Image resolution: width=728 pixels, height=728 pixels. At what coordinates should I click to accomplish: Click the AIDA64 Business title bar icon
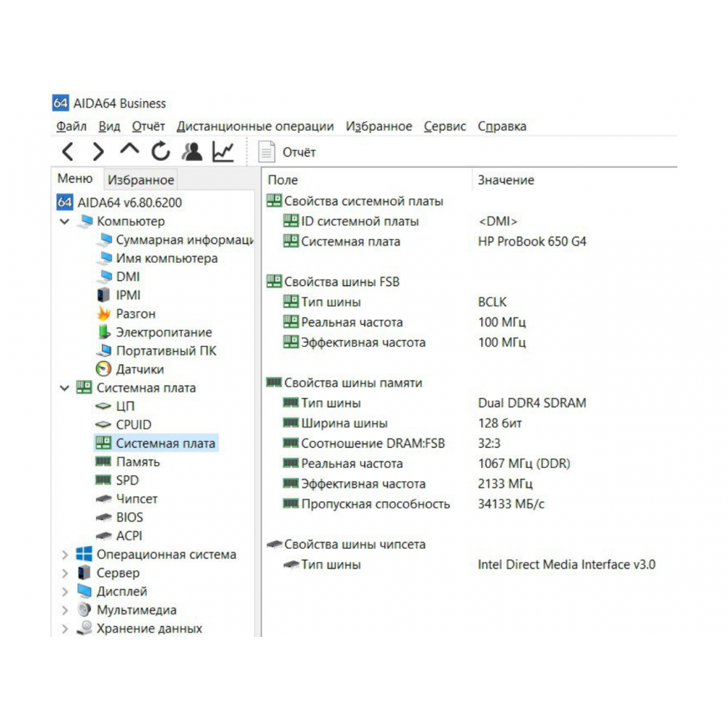(60, 103)
